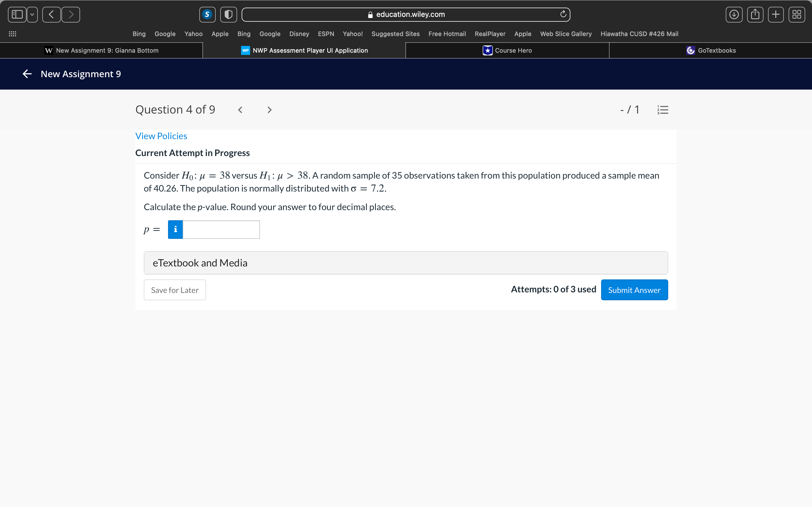Open a new tab with plus icon
This screenshot has height=507, width=812.
click(x=776, y=14)
